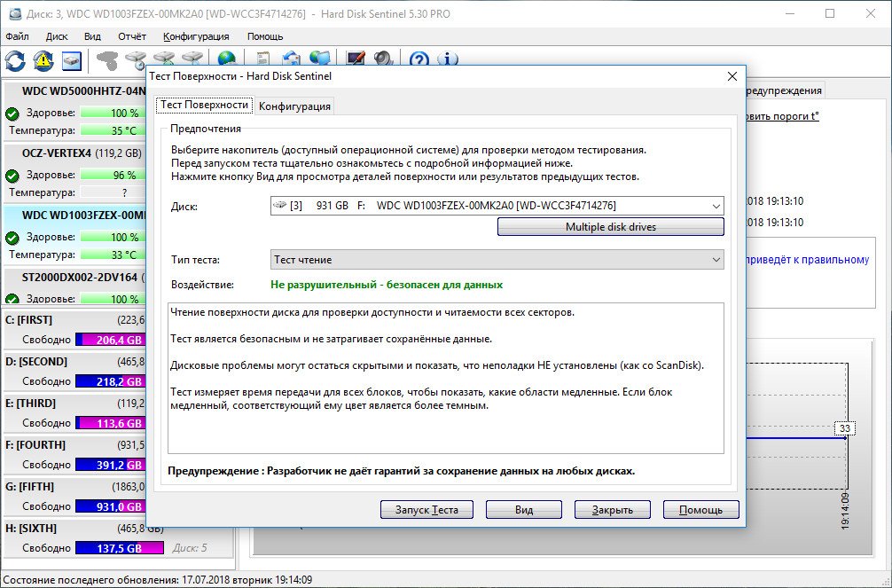This screenshot has height=588, width=892.
Task: Click the 206,4 GB free space bar
Action: click(x=110, y=340)
